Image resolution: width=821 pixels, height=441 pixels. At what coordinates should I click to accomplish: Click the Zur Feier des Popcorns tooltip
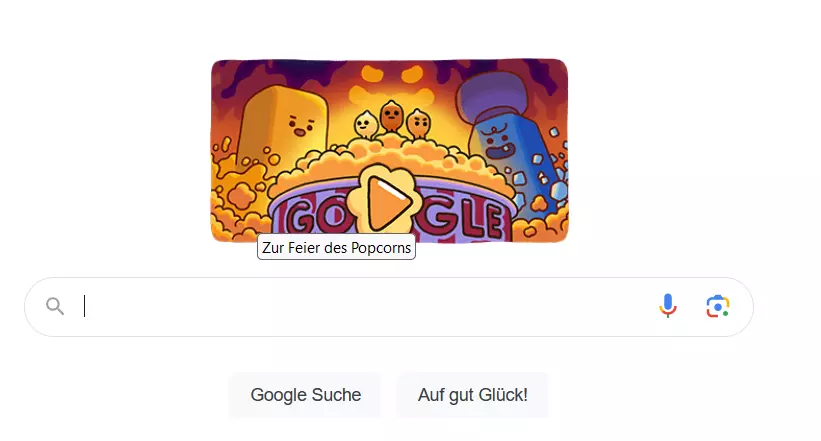(x=336, y=247)
